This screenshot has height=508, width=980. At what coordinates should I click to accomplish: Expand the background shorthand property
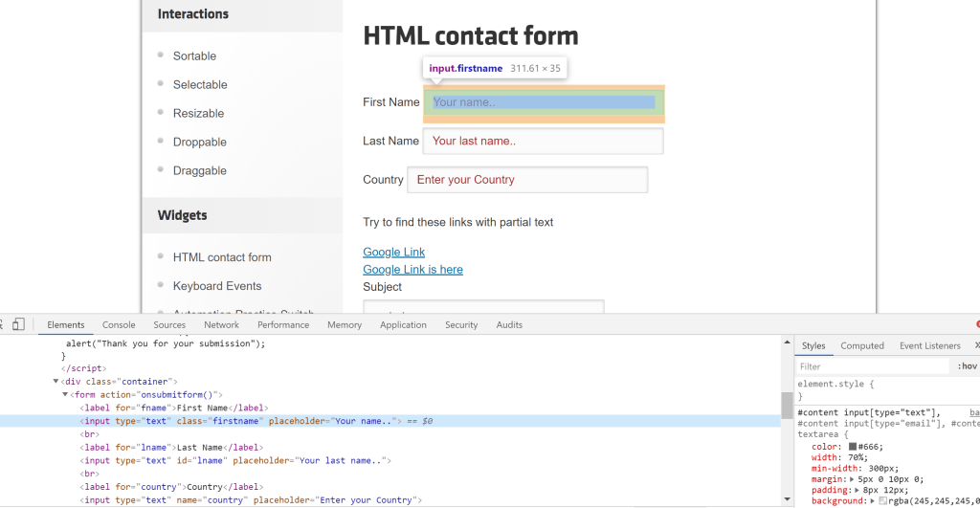873,501
